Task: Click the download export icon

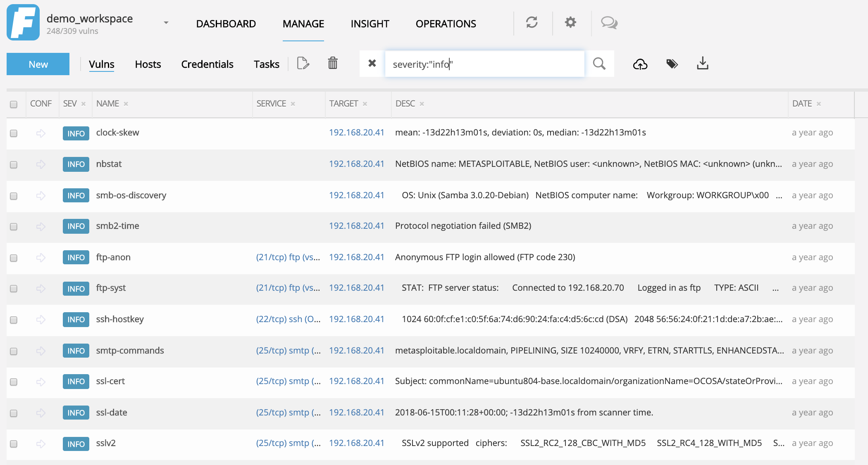Action: (703, 64)
